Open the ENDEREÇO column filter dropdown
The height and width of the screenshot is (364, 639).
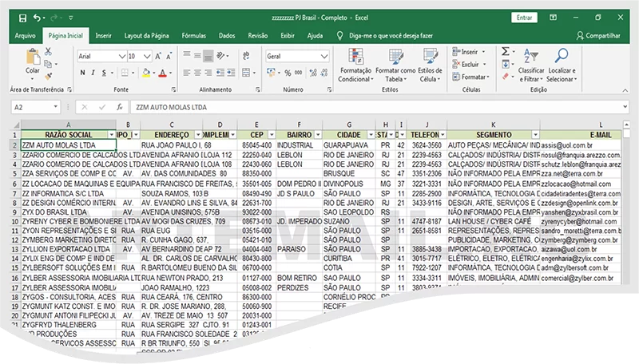point(198,135)
